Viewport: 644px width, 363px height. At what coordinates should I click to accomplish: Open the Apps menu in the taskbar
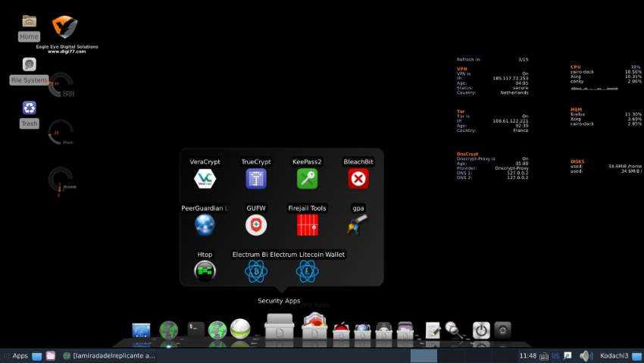click(x=15, y=355)
